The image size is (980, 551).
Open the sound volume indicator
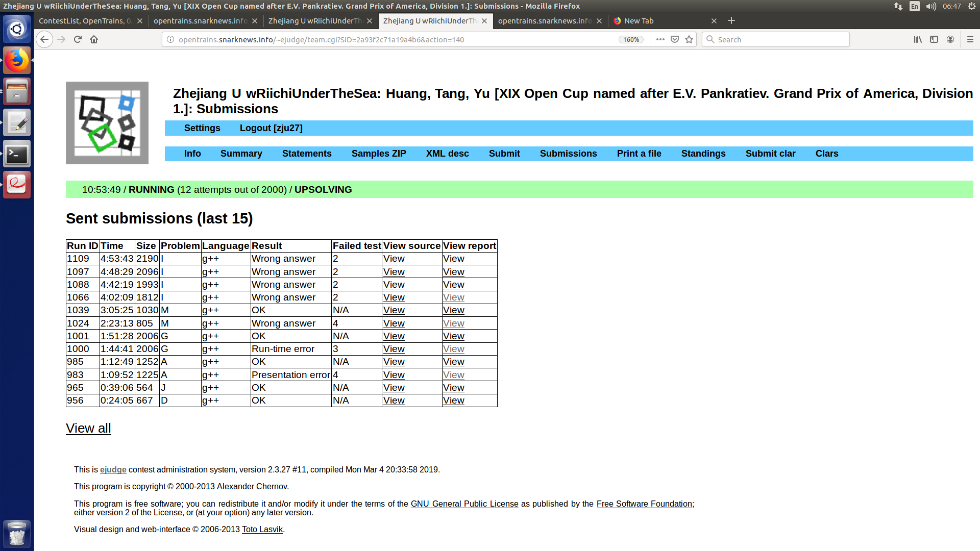(x=931, y=6)
